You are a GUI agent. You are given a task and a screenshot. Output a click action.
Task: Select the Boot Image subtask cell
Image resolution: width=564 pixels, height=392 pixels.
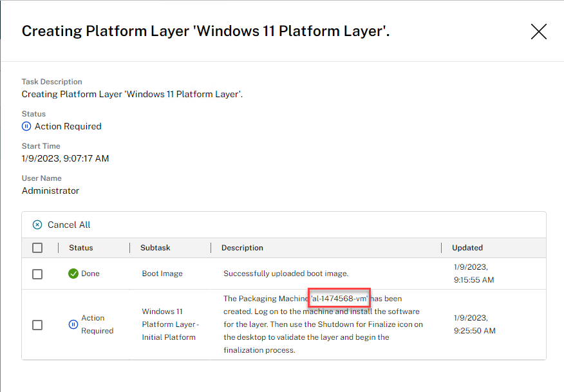162,274
